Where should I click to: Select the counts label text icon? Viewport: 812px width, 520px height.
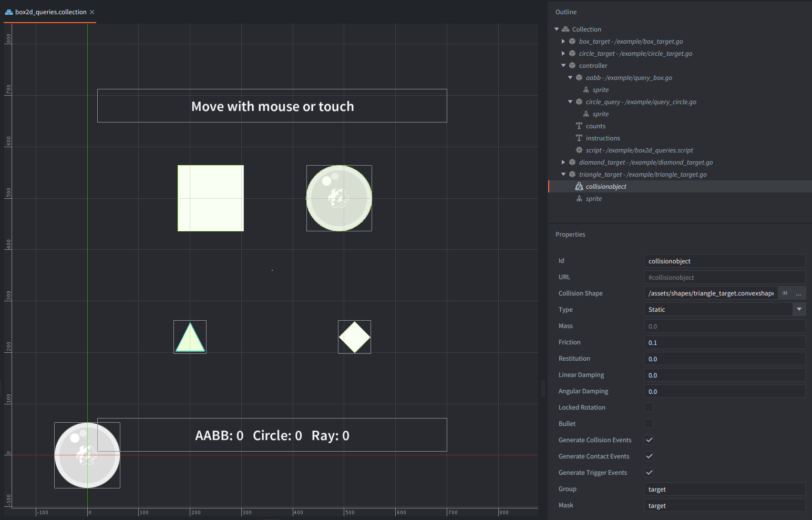click(x=579, y=126)
